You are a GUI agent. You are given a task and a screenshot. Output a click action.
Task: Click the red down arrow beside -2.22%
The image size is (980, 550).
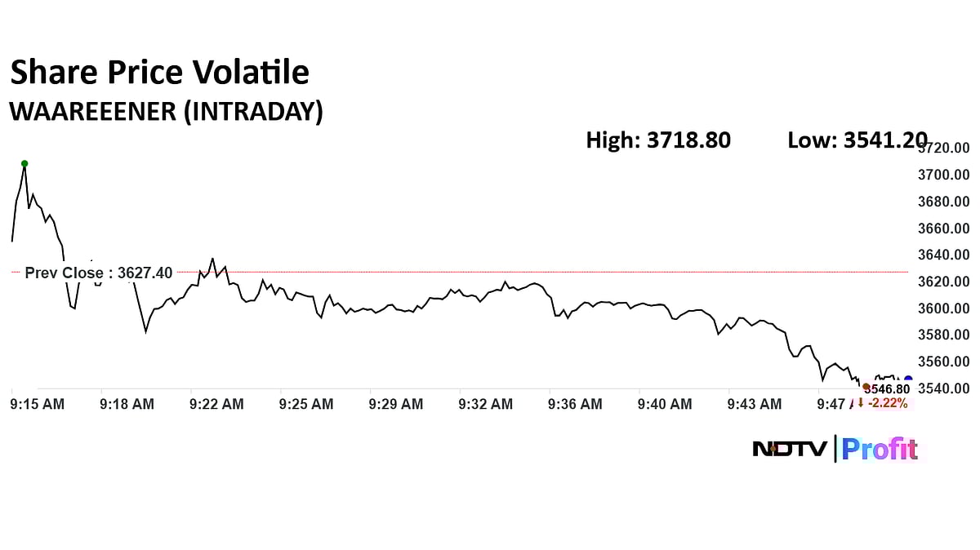(x=861, y=402)
